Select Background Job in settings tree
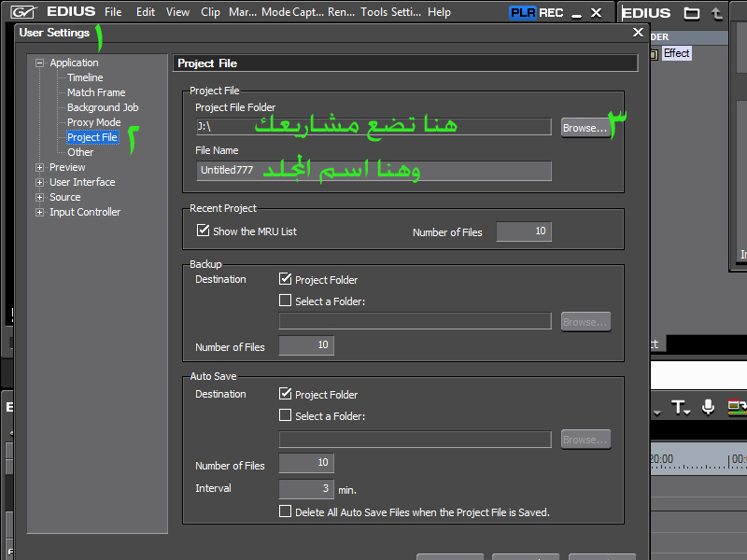747x560 pixels. [103, 107]
